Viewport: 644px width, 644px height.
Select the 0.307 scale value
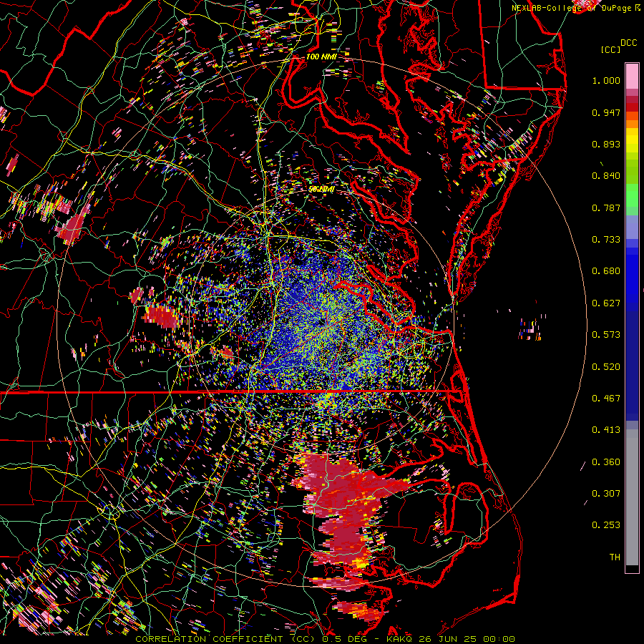click(606, 494)
